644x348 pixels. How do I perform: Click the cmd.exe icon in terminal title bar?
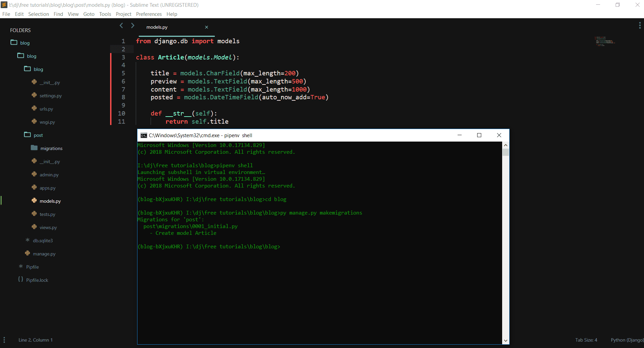pos(144,135)
